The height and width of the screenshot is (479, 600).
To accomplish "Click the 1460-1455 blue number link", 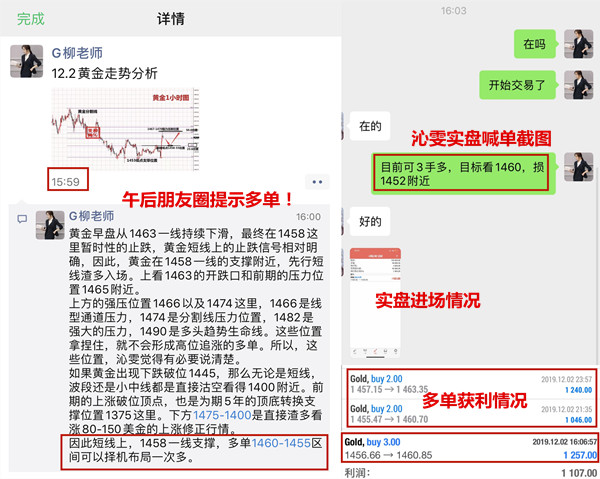I will (281, 443).
